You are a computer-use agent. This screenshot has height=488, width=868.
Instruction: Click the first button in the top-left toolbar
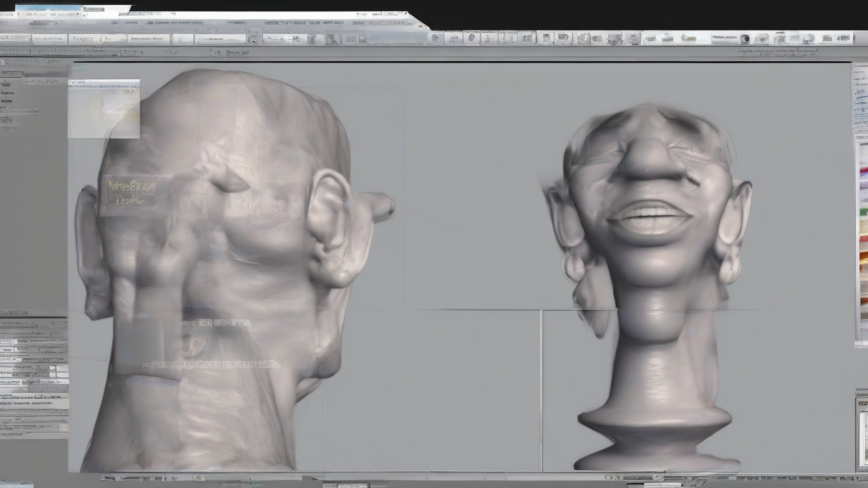coord(15,39)
